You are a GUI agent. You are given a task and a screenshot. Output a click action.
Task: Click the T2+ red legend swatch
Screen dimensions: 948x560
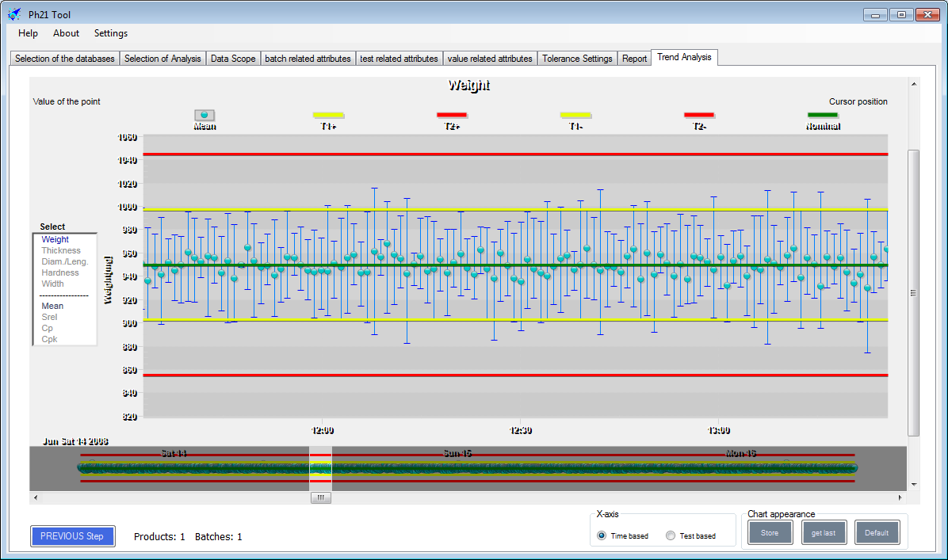point(452,115)
